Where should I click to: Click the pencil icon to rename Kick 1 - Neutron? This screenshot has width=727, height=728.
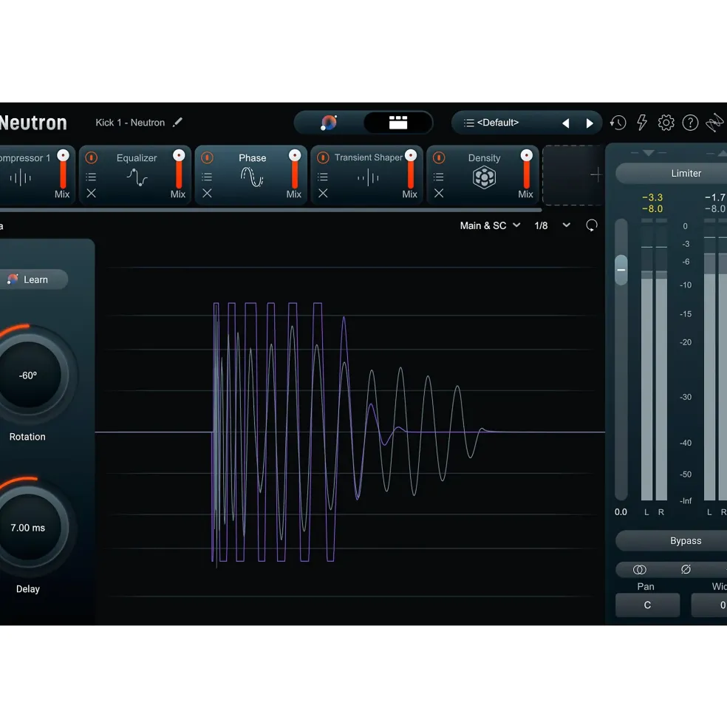[177, 123]
